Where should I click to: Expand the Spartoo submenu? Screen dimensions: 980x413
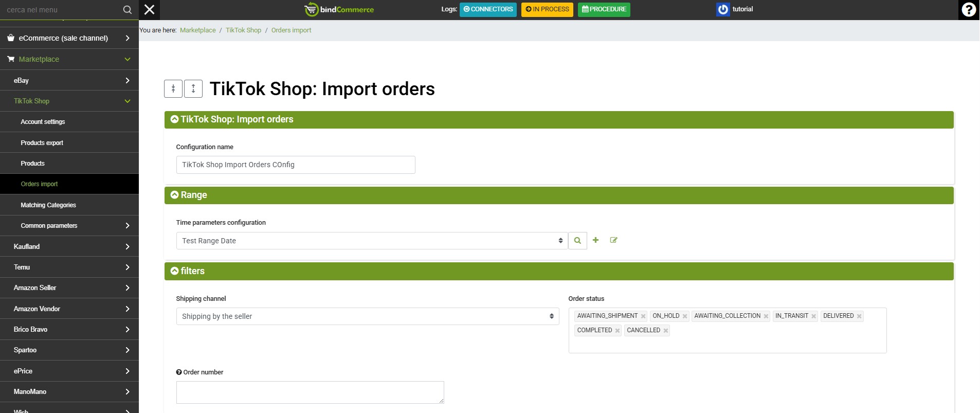(69, 350)
